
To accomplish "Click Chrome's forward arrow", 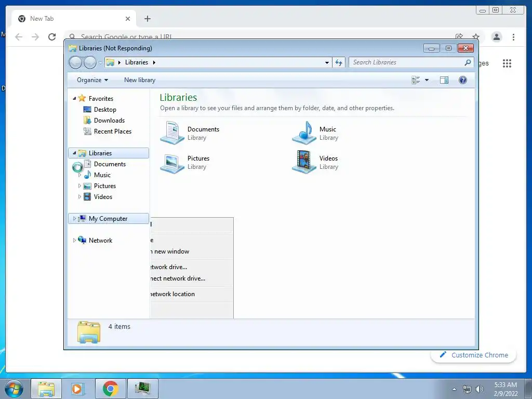I will [x=35, y=37].
